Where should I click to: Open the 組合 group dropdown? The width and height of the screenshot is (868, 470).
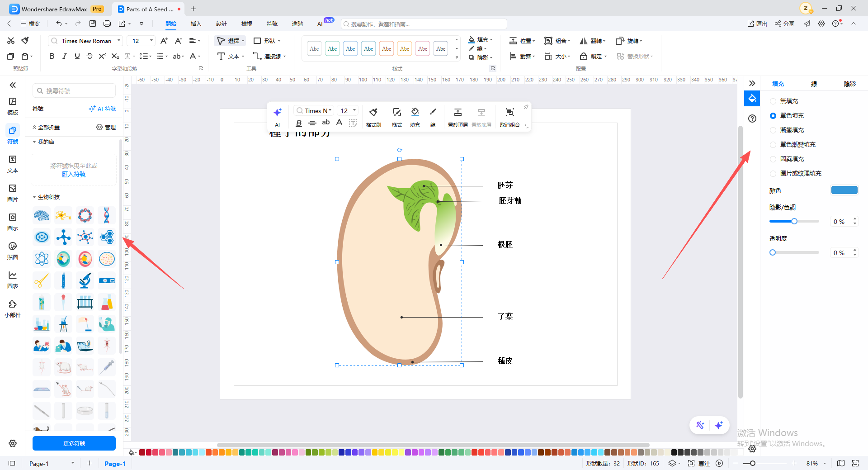(x=557, y=41)
